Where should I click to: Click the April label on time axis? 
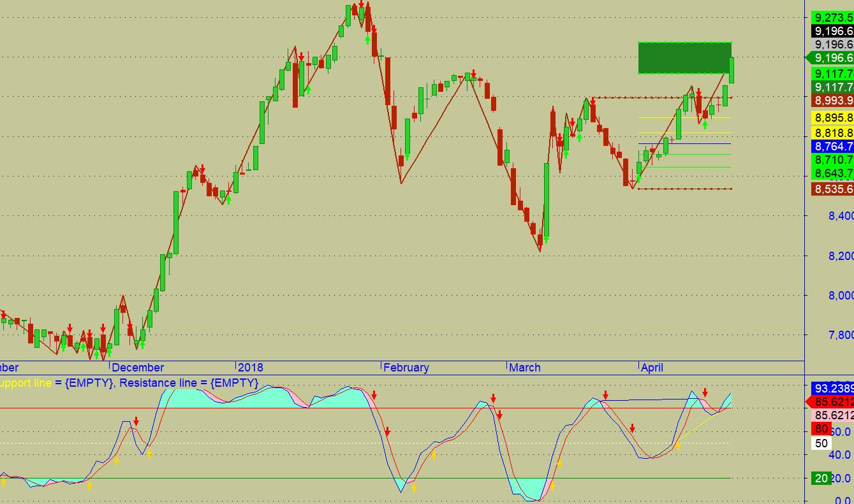click(x=652, y=368)
